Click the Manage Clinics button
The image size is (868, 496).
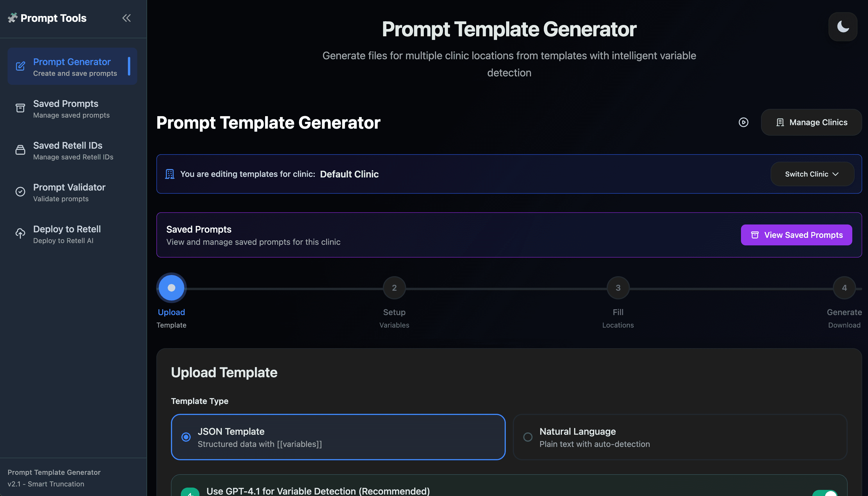(811, 122)
